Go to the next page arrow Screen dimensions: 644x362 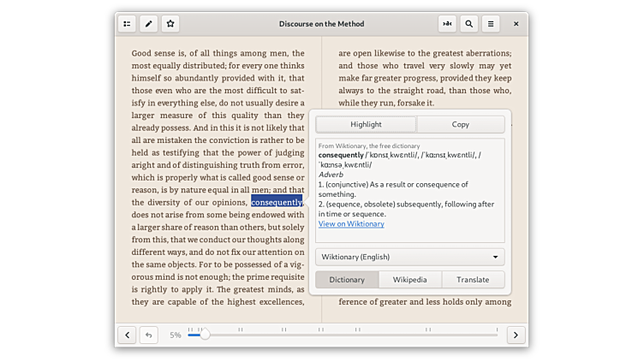click(516, 335)
